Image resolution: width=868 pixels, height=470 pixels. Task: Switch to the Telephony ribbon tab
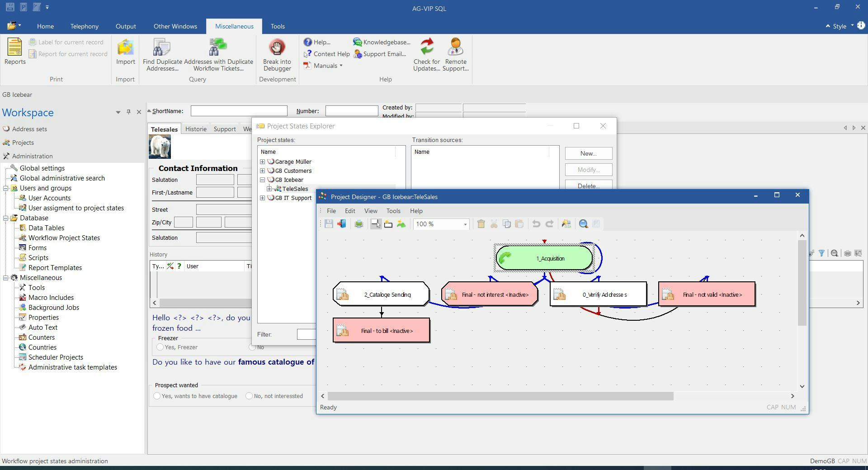tap(85, 26)
